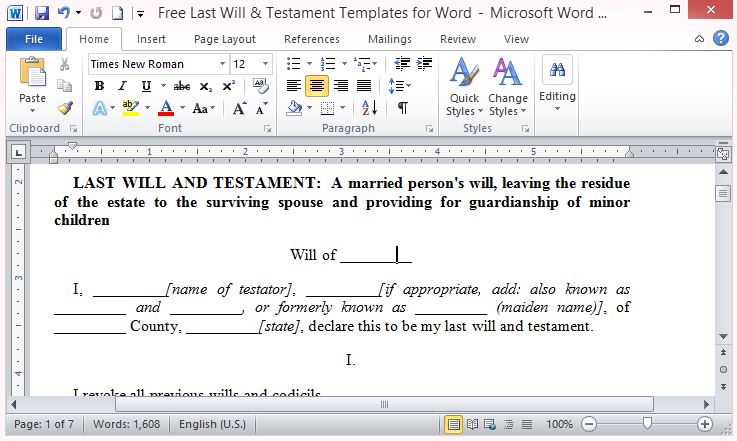Open the File menu button
Image resolution: width=737 pixels, height=441 pixels.
(x=33, y=39)
